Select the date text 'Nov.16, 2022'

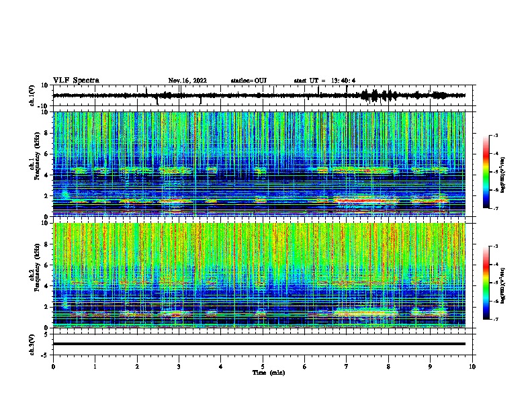pos(187,81)
